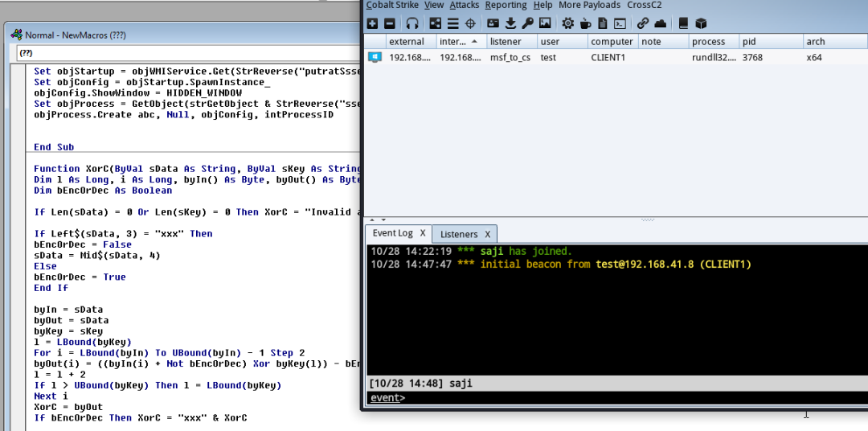
Task: Sort sessions by arch column header
Action: tap(835, 42)
